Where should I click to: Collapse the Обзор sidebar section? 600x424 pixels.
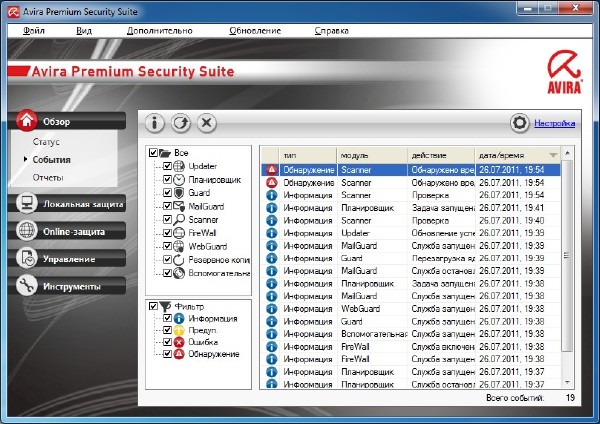[x=68, y=121]
